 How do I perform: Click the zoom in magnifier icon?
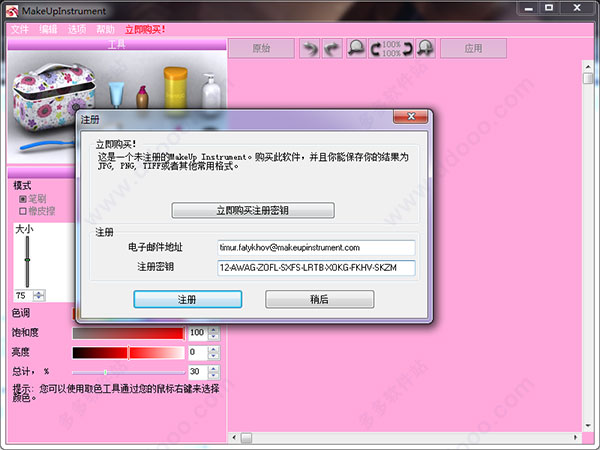click(x=426, y=49)
